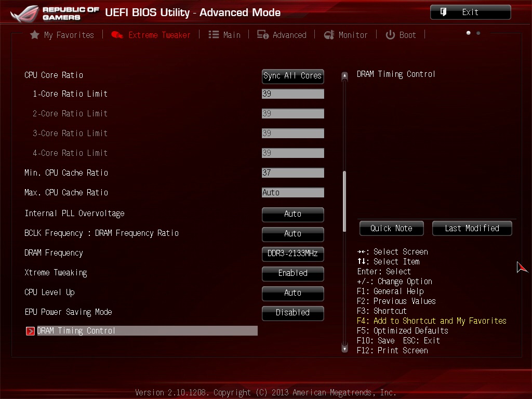Open Quick Note
Screen dimensions: 532x399
pyautogui.click(x=392, y=229)
